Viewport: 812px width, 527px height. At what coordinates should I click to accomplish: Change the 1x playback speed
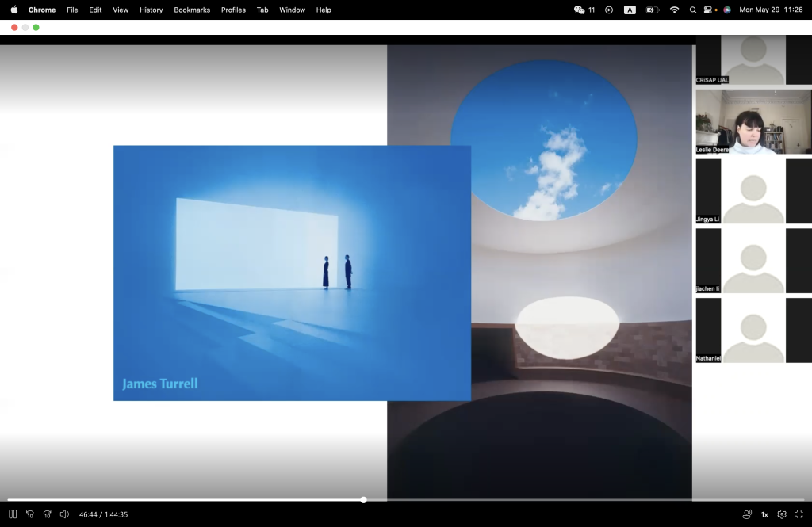click(764, 514)
